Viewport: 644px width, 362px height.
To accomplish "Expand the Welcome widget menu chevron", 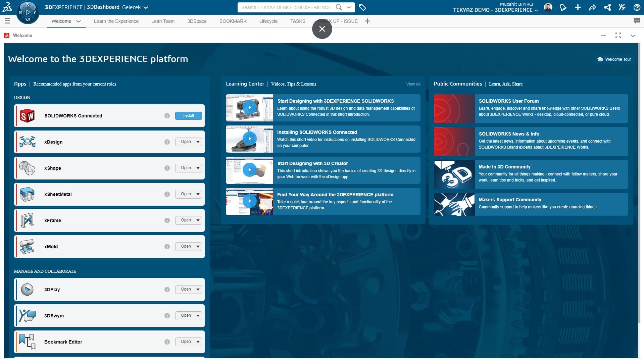I will click(633, 35).
